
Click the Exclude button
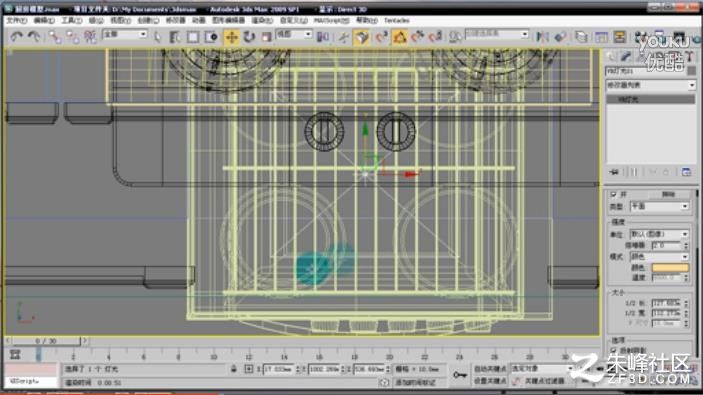pyautogui.click(x=668, y=194)
